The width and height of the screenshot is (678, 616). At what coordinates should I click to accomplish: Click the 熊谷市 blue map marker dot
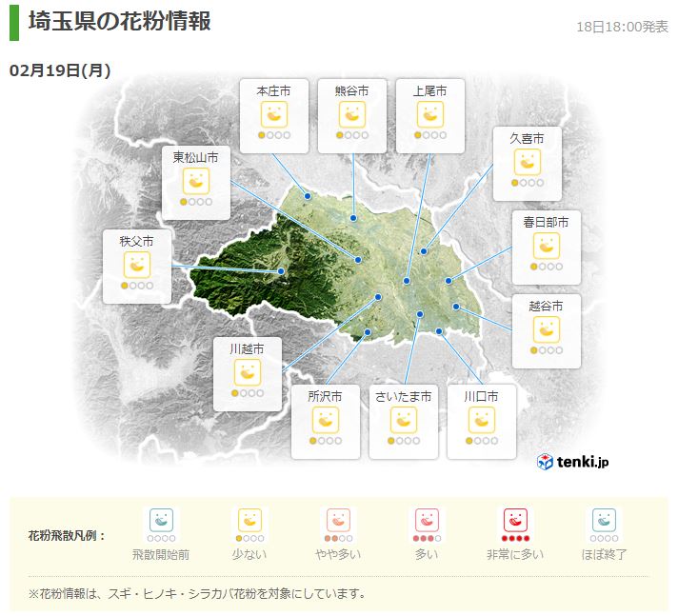[353, 218]
